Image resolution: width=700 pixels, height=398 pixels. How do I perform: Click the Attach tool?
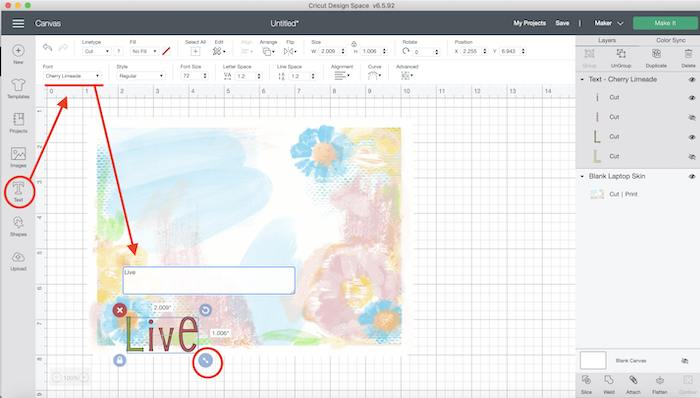[633, 384]
